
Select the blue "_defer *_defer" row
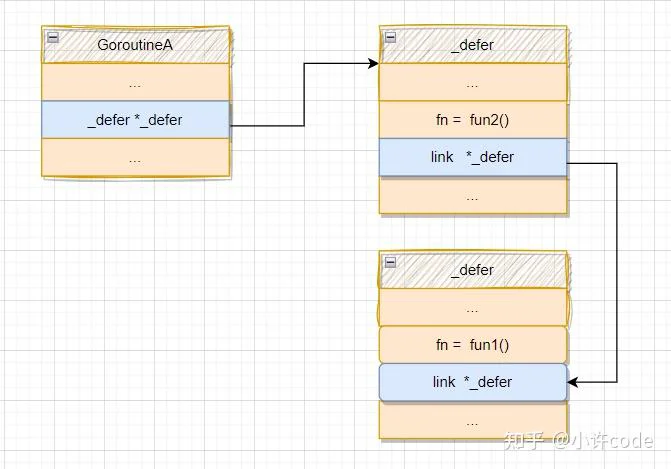pyautogui.click(x=135, y=120)
